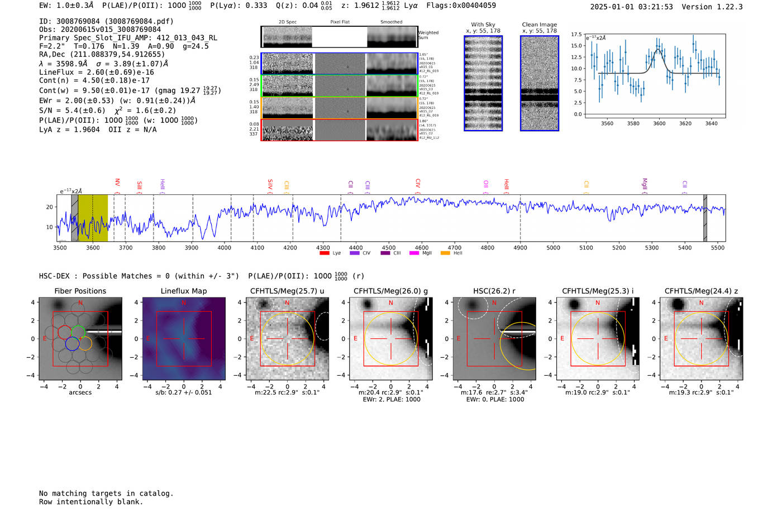Click the magenta MgII legend swatch
The width and height of the screenshot is (782, 532).
(x=414, y=253)
